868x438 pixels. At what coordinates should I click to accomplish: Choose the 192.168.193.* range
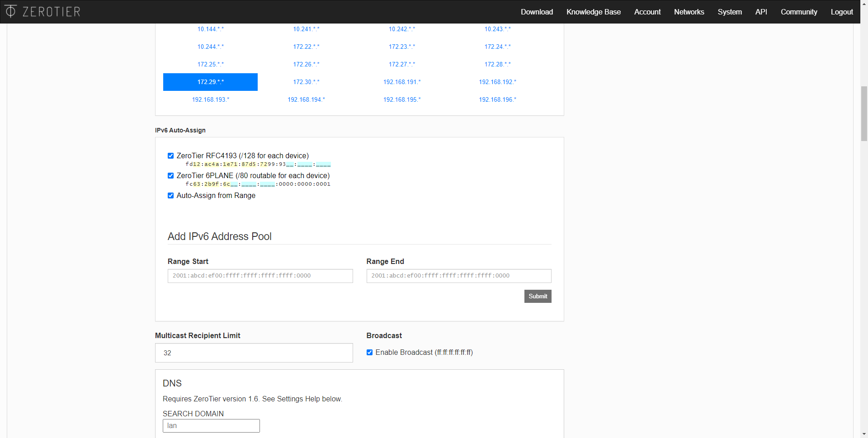[210, 99]
